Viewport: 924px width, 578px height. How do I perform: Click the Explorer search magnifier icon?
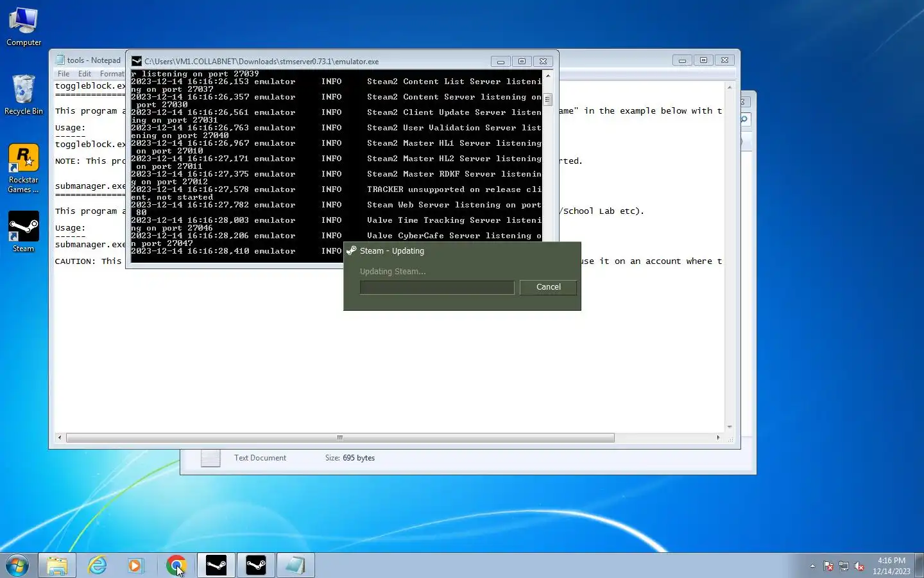tap(744, 119)
